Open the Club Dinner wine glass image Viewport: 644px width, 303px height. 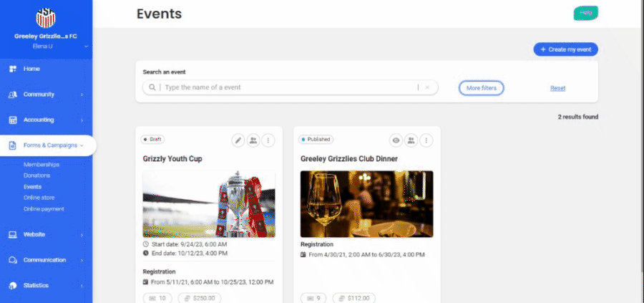click(x=367, y=204)
